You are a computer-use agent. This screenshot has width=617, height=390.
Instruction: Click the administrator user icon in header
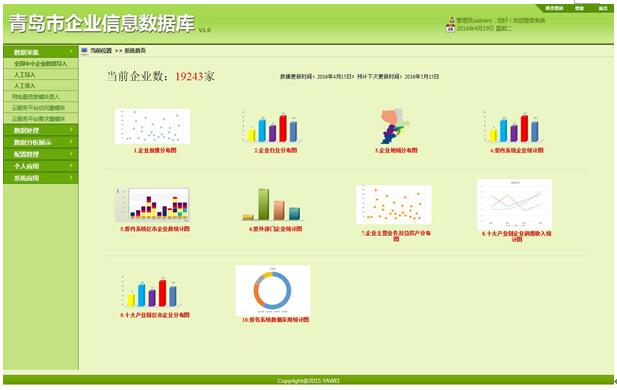452,20
